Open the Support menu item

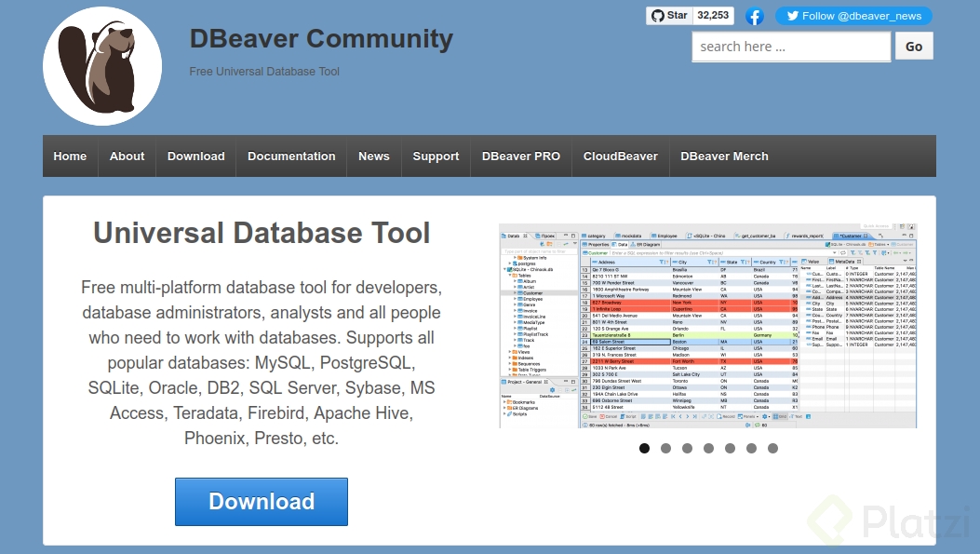pyautogui.click(x=436, y=156)
